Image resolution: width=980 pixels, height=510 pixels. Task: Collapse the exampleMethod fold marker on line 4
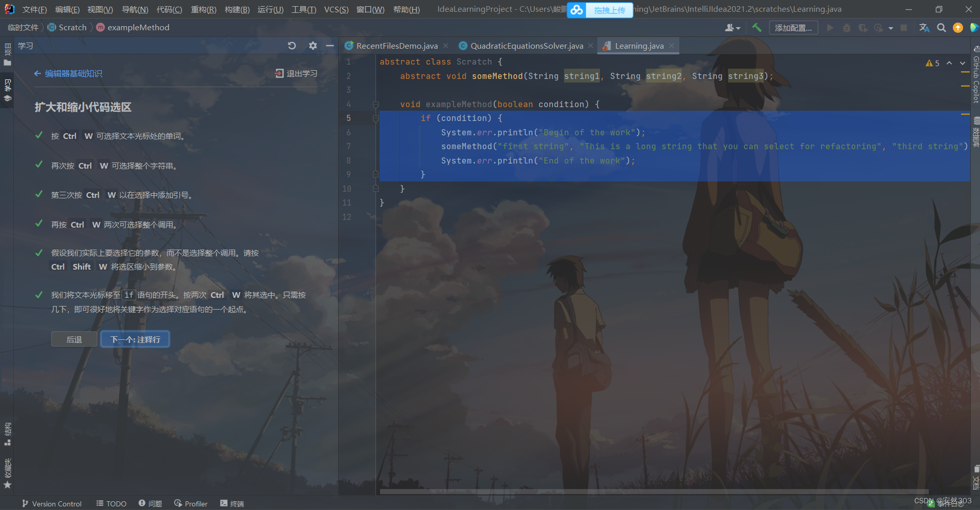pyautogui.click(x=376, y=105)
